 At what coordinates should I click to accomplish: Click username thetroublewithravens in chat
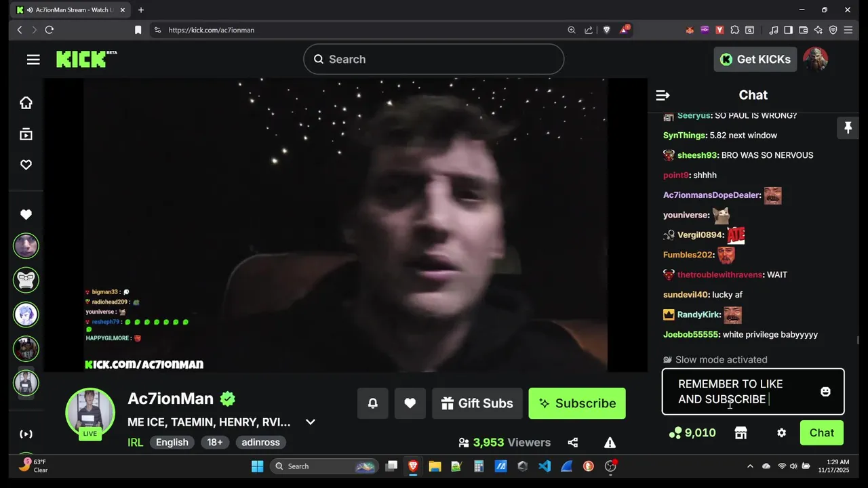[720, 275]
